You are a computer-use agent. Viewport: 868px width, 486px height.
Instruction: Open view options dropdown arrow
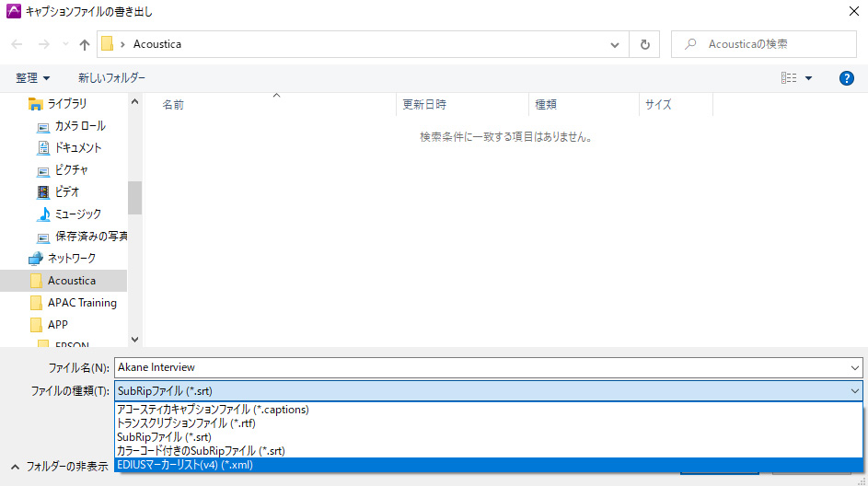[808, 78]
